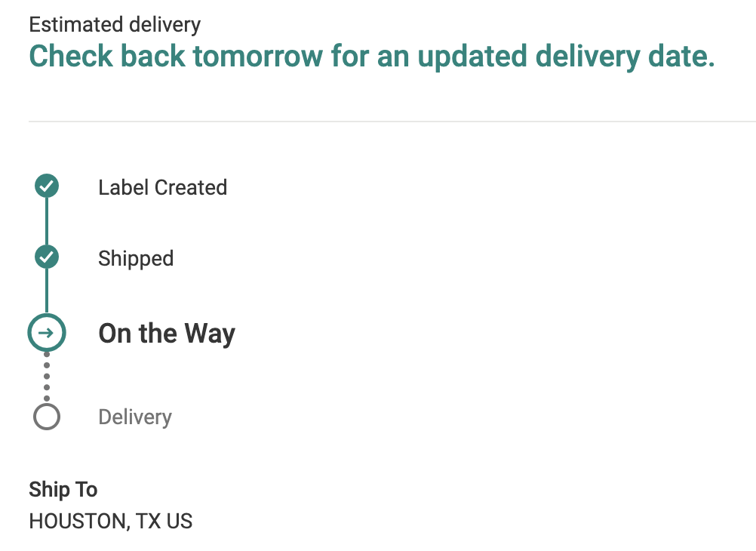Image resolution: width=756 pixels, height=551 pixels.
Task: Click the Shipped checkmark icon
Action: [x=47, y=257]
